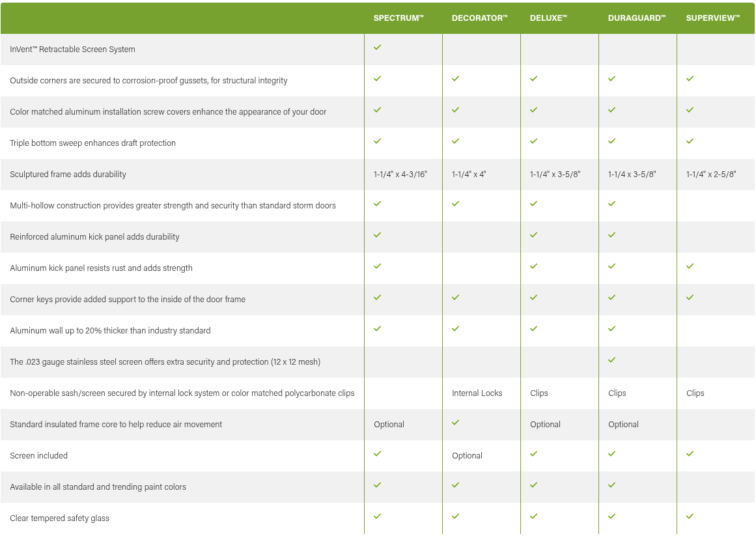Click Superview checkmark in Corner keys row
Viewport: 756px width, 536px height.
[x=690, y=298]
